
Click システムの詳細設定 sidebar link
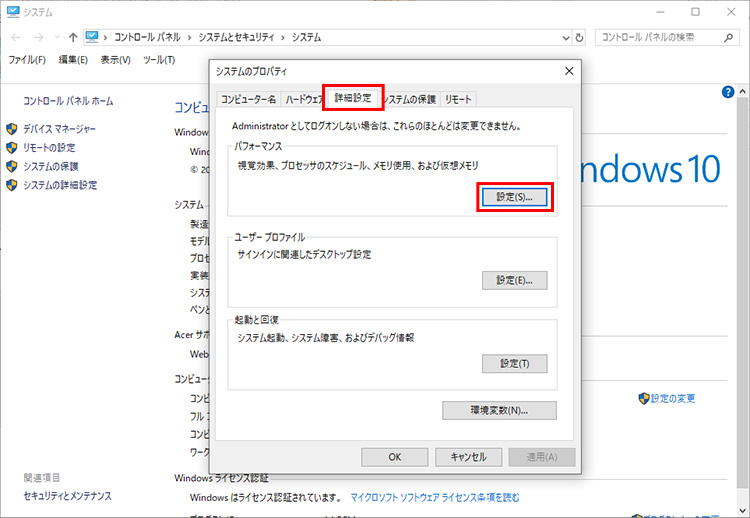[59, 185]
